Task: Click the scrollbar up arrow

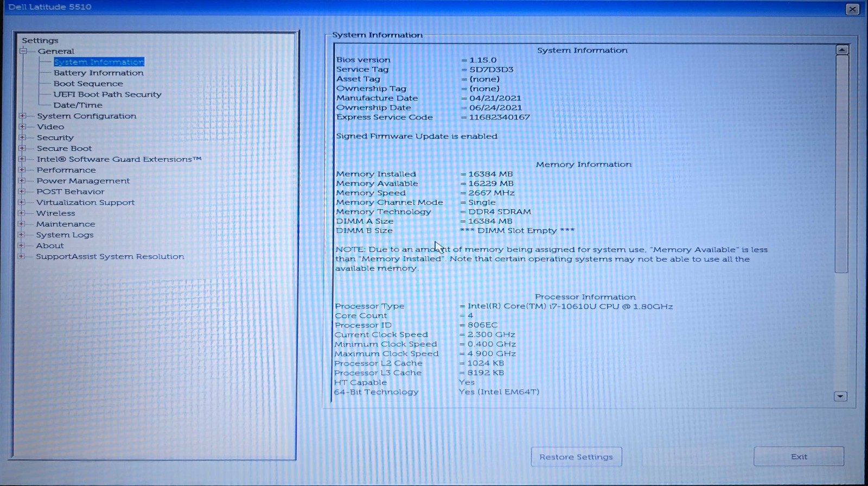Action: click(842, 50)
